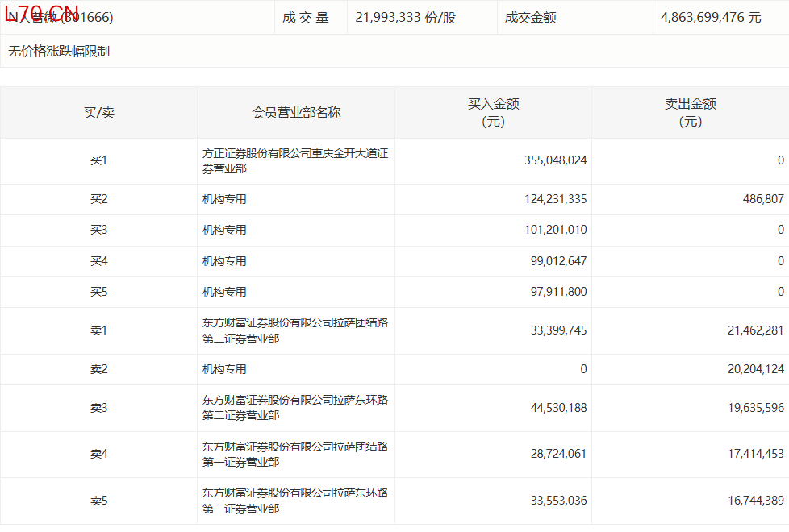
Task: Click the 买1 row label
Action: (x=98, y=160)
